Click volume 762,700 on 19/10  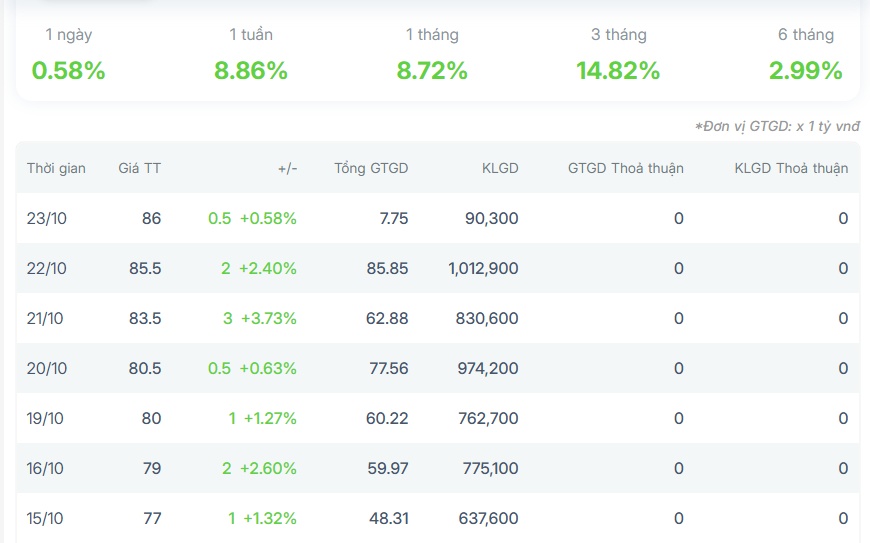[488, 418]
